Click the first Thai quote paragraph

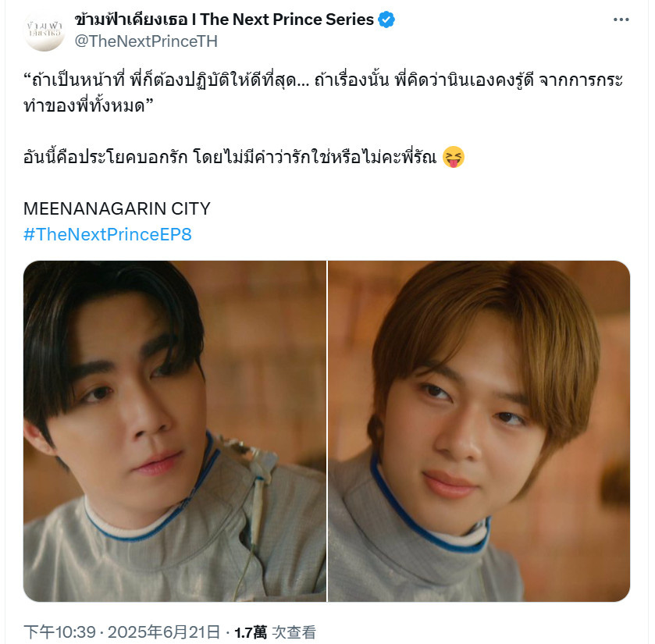[323, 92]
